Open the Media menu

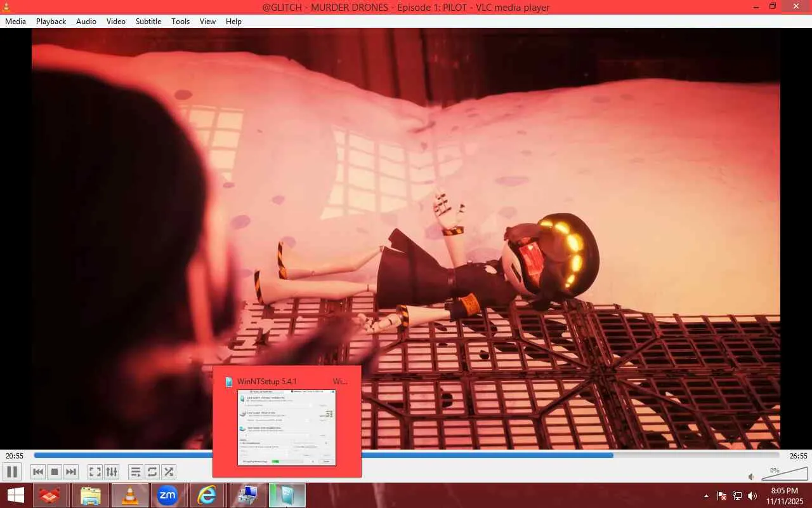[x=15, y=22]
